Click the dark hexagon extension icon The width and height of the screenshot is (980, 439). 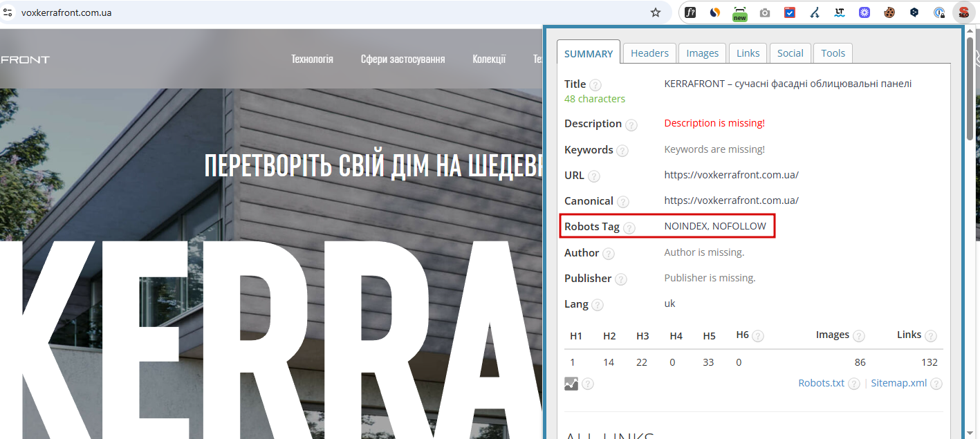pos(914,12)
